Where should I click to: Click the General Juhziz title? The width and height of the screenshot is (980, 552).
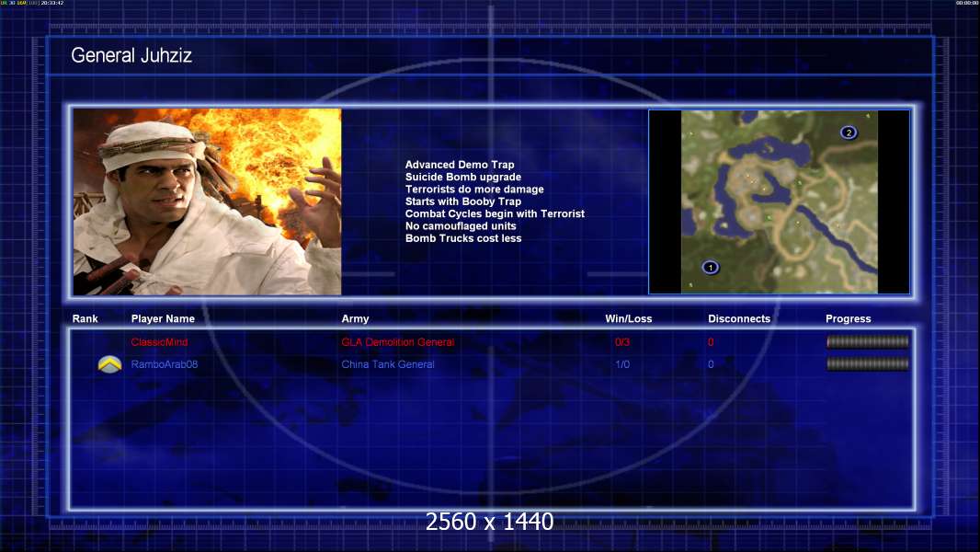point(131,55)
